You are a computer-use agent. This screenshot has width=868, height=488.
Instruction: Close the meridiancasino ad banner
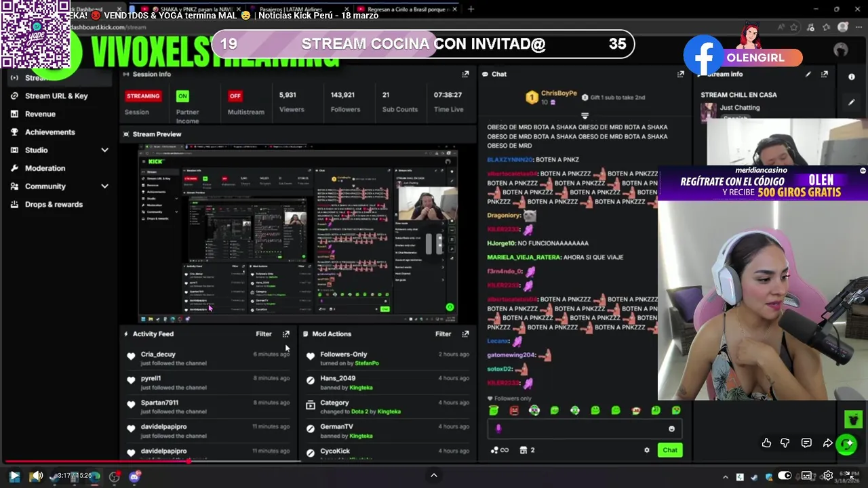click(x=863, y=171)
